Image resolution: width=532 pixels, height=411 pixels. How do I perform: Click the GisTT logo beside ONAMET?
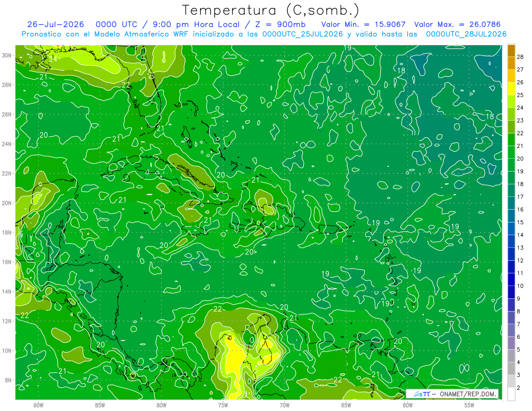pos(421,394)
